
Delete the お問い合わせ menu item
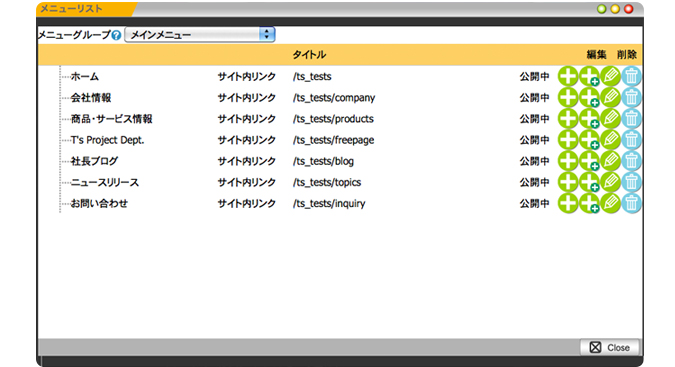click(x=631, y=203)
